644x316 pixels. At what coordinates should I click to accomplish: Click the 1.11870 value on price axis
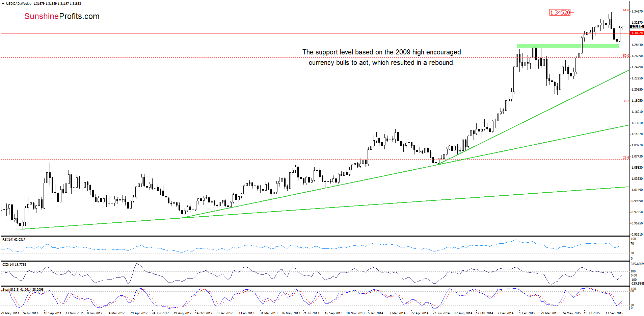(637, 134)
